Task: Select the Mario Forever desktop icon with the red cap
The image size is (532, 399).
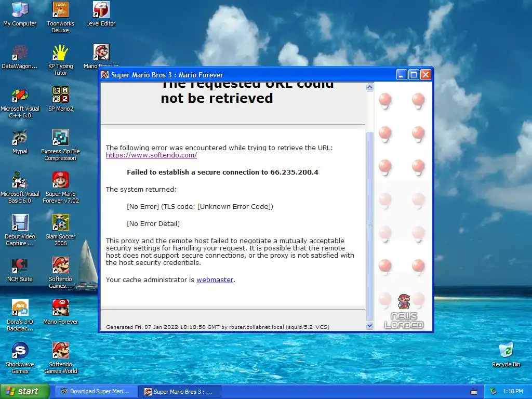Action: 60,308
